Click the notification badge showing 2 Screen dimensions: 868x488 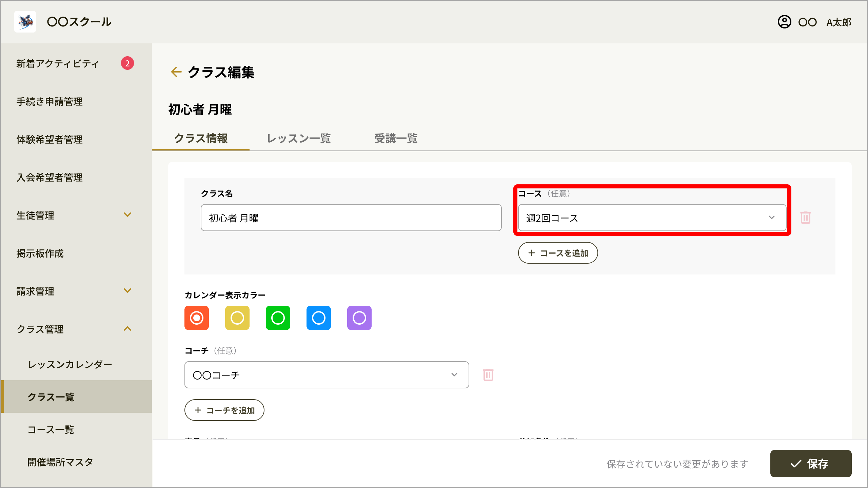coord(127,63)
